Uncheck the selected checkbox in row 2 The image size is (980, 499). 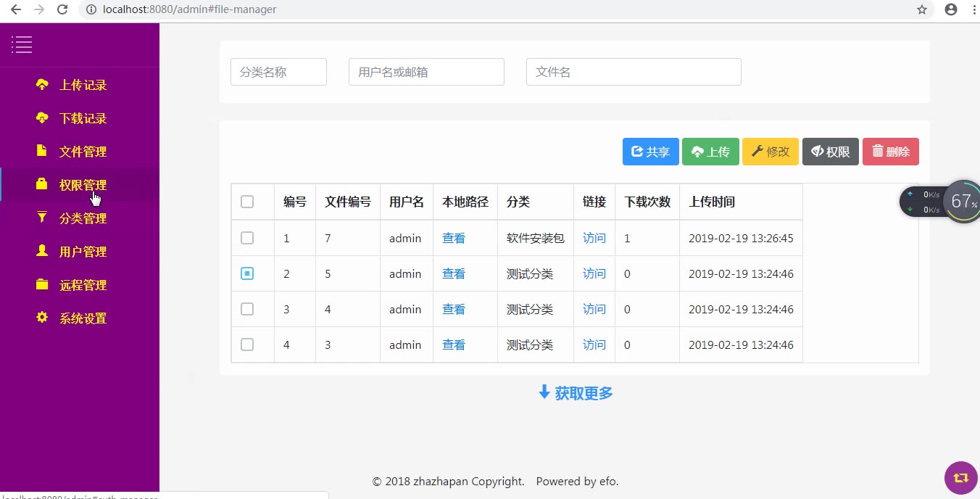tap(247, 273)
